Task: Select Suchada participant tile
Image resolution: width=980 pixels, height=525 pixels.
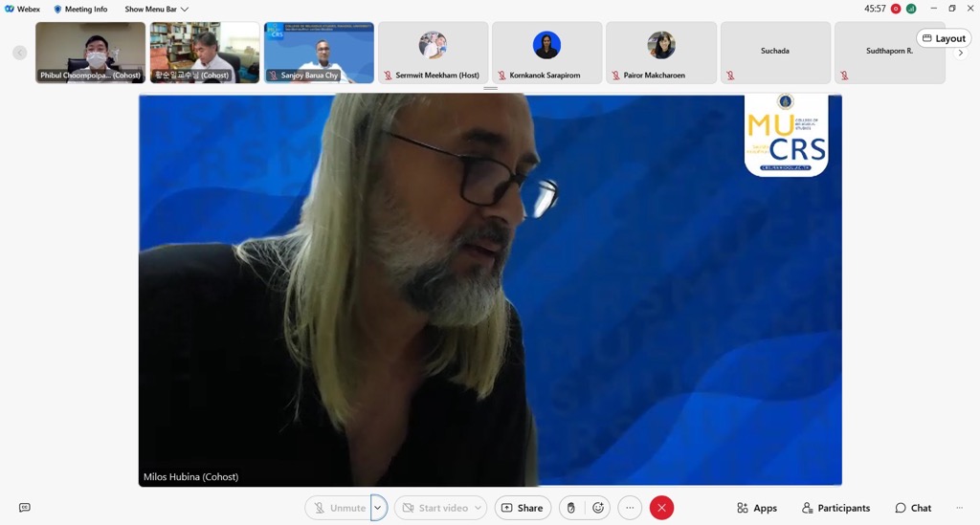Action: pyautogui.click(x=775, y=53)
